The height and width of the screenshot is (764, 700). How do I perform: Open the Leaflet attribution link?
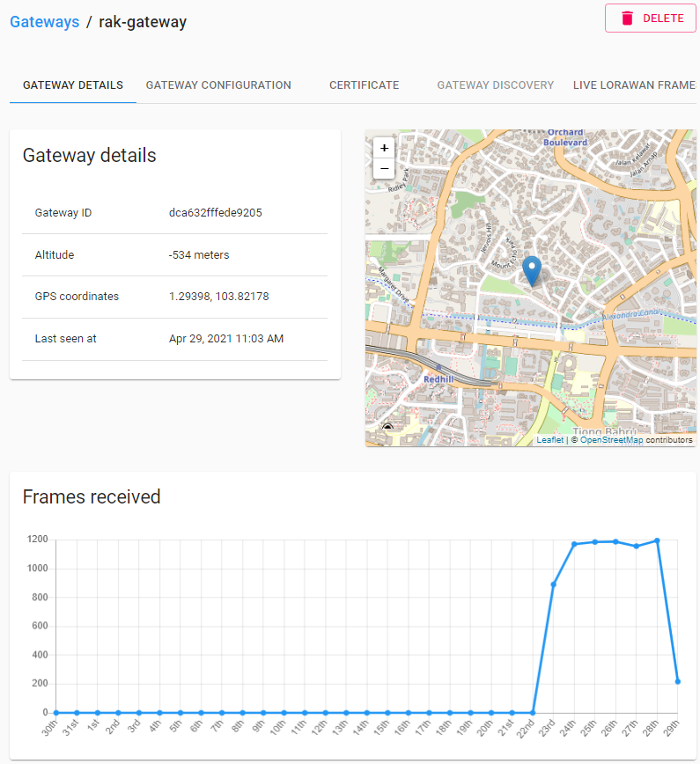coord(549,439)
